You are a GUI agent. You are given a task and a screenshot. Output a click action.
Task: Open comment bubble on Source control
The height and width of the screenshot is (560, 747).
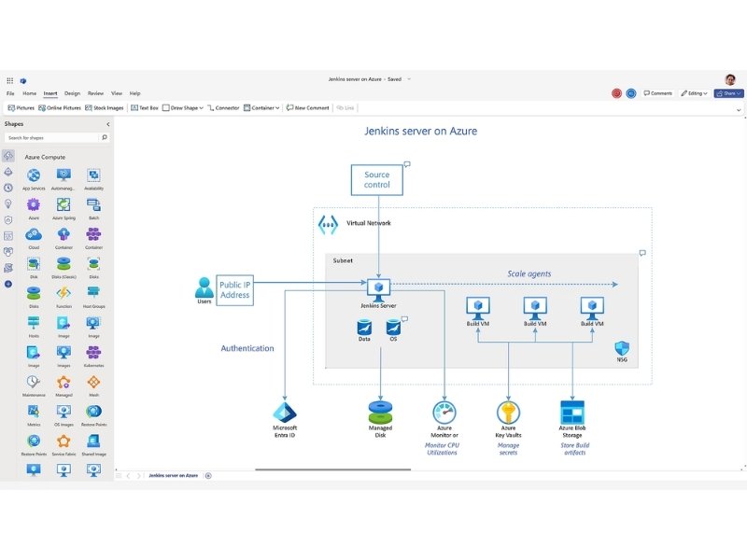(407, 164)
